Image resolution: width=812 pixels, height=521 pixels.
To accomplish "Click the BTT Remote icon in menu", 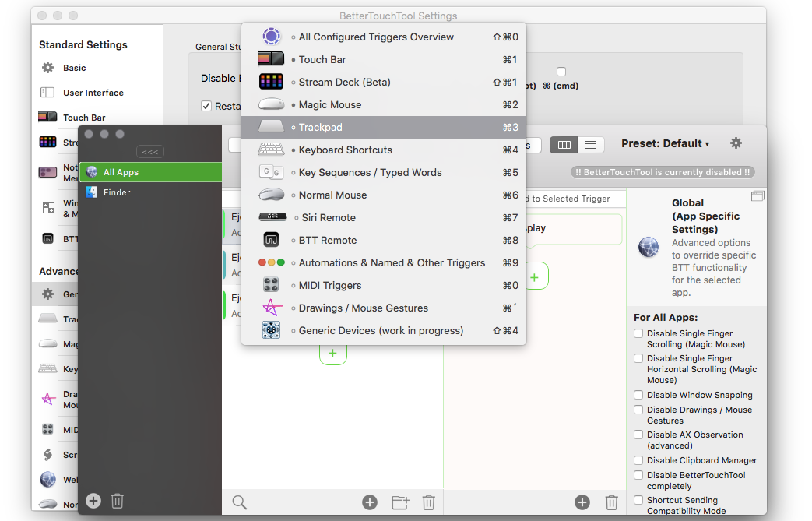I will point(272,240).
